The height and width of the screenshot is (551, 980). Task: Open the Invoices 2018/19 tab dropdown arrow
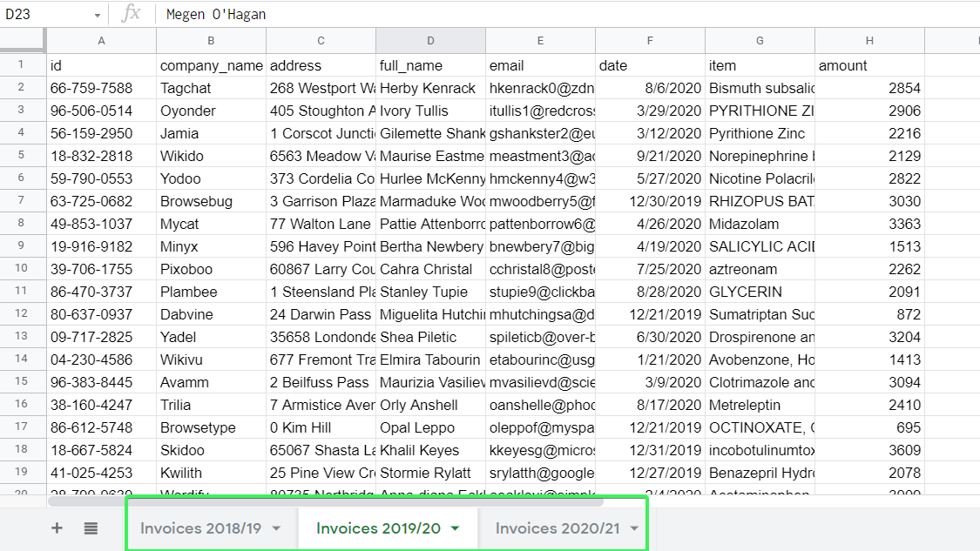click(275, 528)
